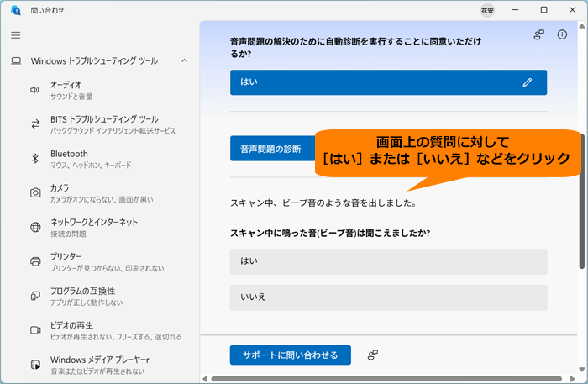Screen dimensions: 588x384
Task: Click サポートに問い合わせる button
Action: tap(291, 355)
